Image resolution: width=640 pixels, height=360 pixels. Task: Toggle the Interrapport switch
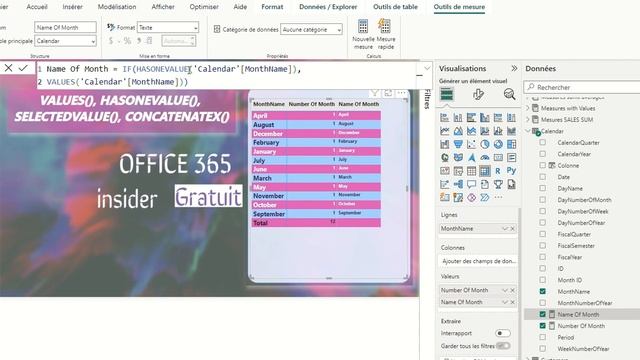[x=502, y=333]
